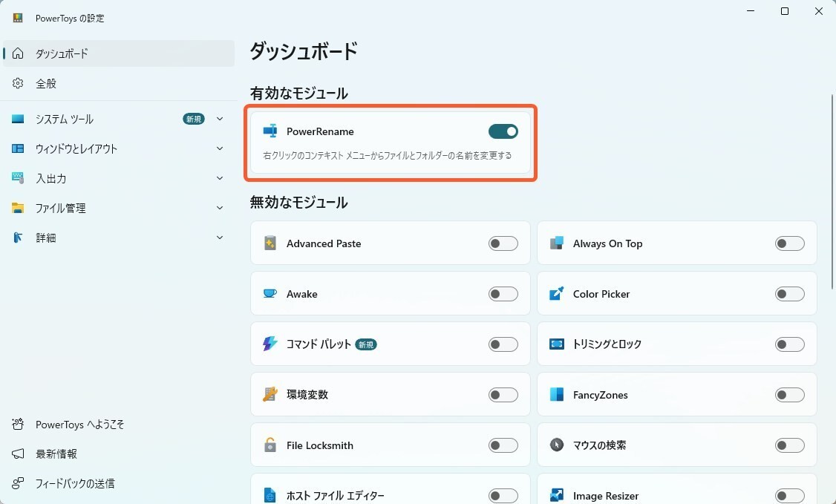Image resolution: width=836 pixels, height=504 pixels.
Task: Enable the File Locksmith toggle
Action: 503,445
